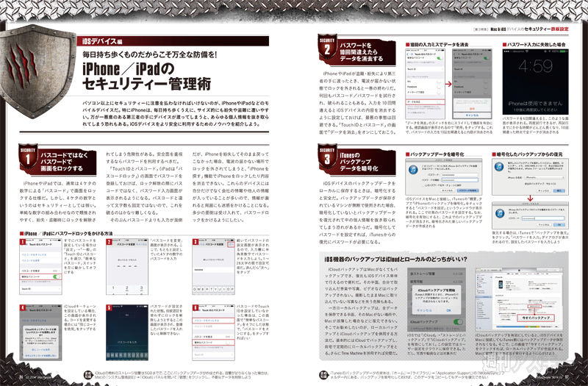Toggle the iCloudバックアップ switch
This screenshot has height=386, width=588.
[458, 322]
